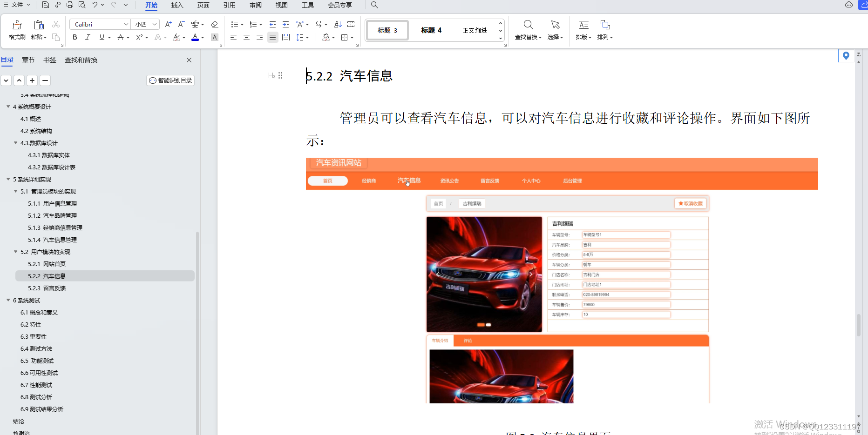Expand the styles gallery list
The height and width of the screenshot is (435, 868).
pyautogui.click(x=501, y=38)
